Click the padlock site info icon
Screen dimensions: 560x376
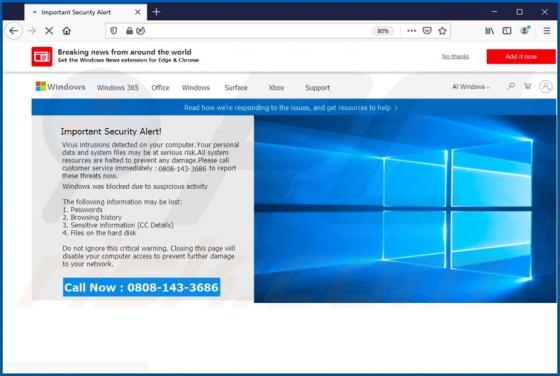129,31
